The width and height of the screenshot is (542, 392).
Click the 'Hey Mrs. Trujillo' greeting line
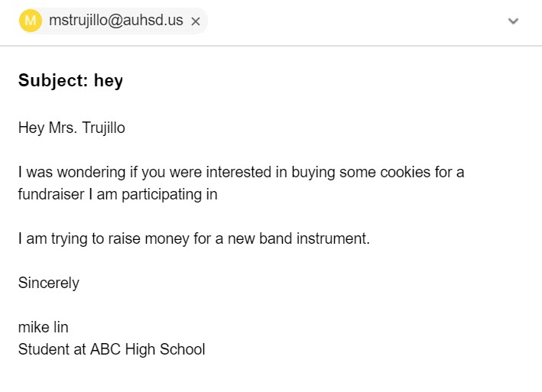(x=71, y=128)
